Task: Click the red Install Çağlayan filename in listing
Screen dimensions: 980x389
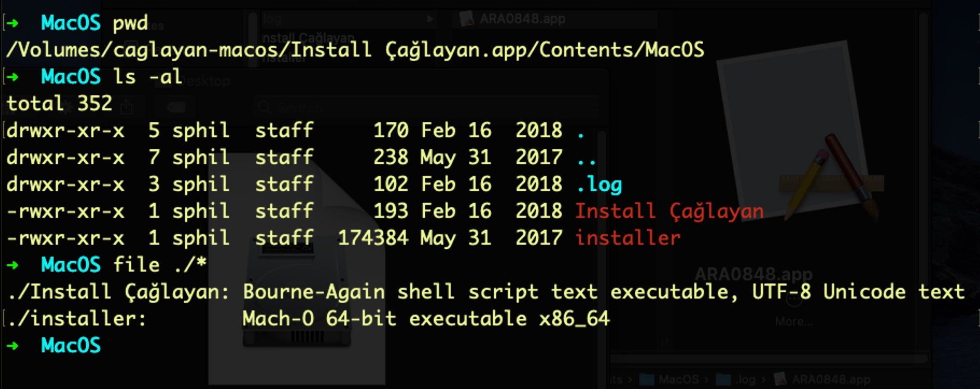Action: tap(669, 211)
